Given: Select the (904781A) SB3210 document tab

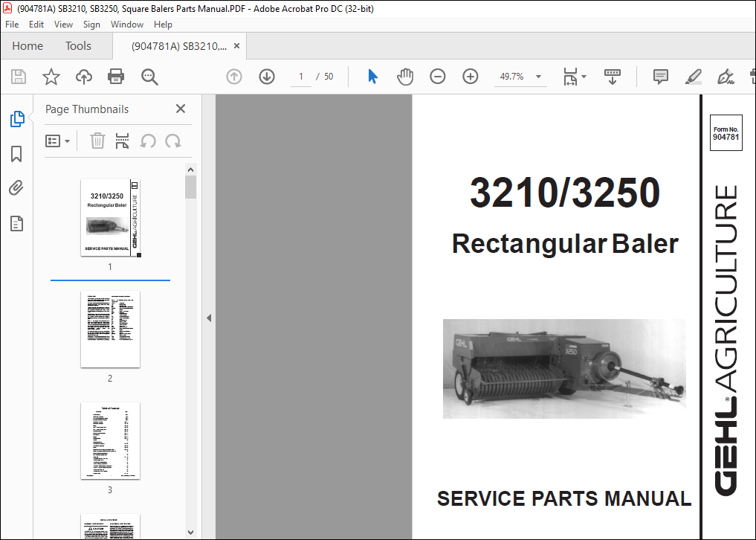Looking at the screenshot, I should click(x=179, y=46).
